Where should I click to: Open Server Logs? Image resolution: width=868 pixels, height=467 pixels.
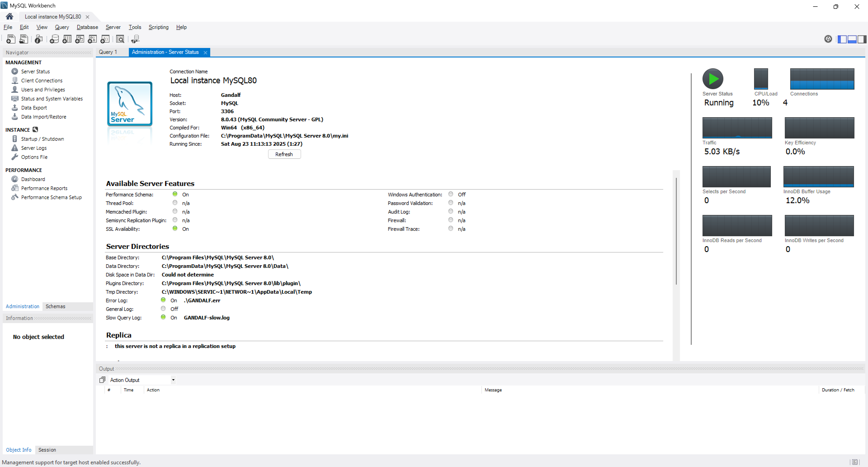tap(34, 148)
